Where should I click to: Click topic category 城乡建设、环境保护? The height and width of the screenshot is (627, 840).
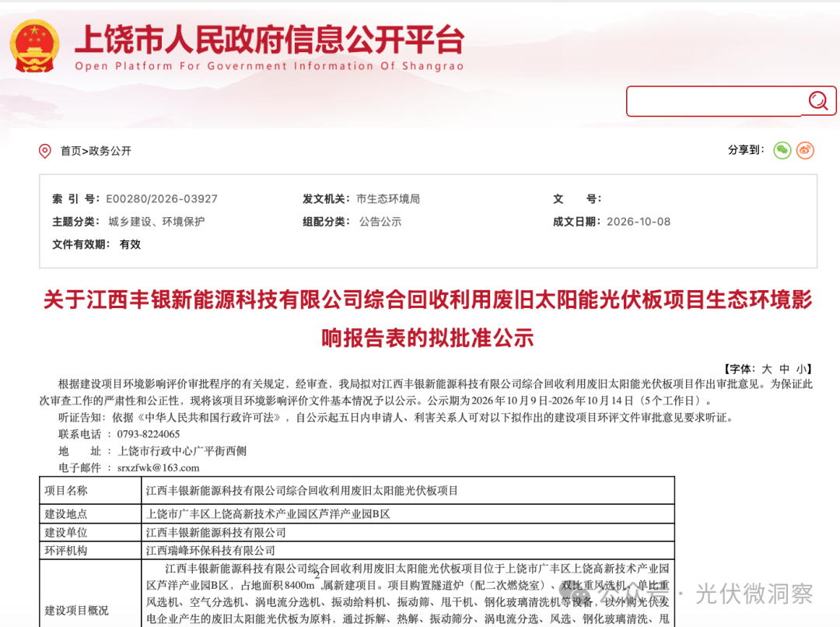tap(156, 222)
